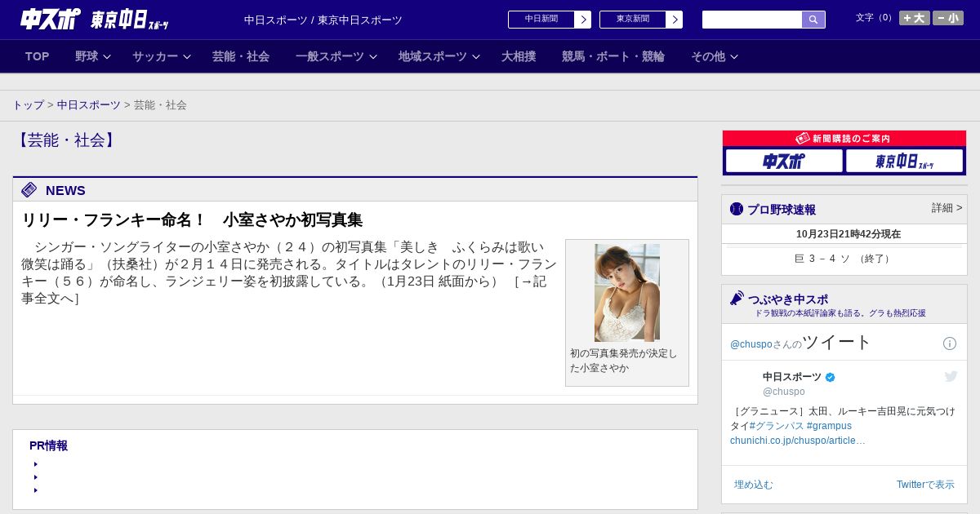The height and width of the screenshot is (514, 980).
Task: Click the 埋め込む link
Action: (753, 485)
